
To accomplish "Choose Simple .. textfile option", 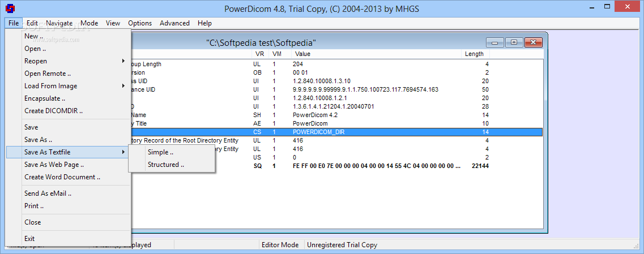I will click(172, 152).
